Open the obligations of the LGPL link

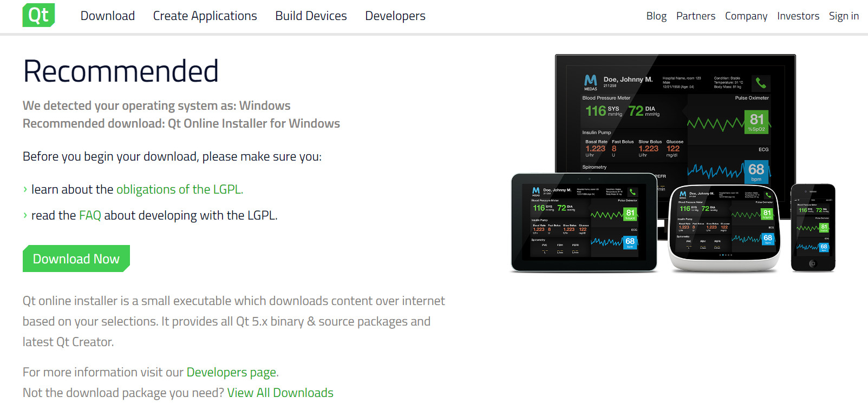point(180,189)
